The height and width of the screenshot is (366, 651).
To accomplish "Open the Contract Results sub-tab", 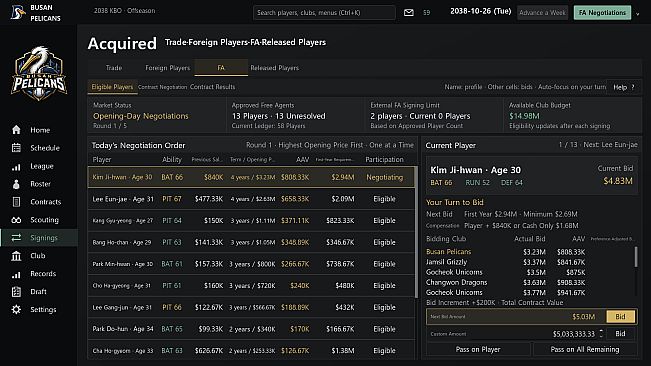I will click(x=213, y=87).
